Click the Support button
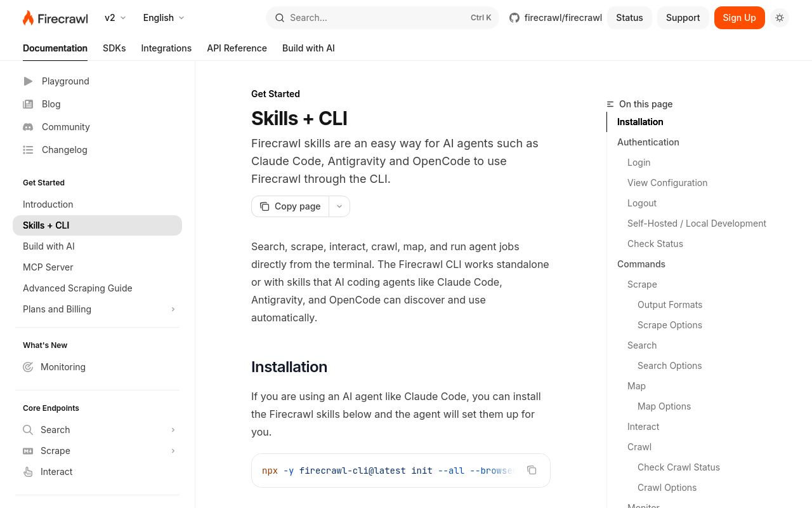Viewport: 812px width, 508px height. tap(683, 18)
